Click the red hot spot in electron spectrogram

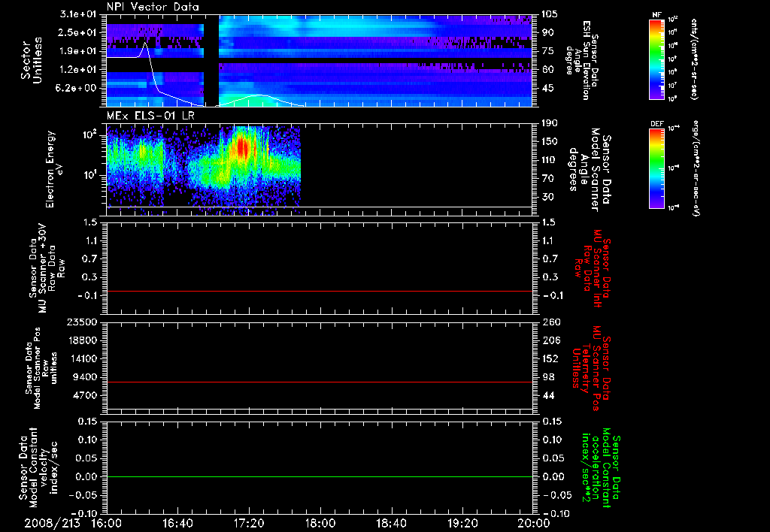click(241, 147)
